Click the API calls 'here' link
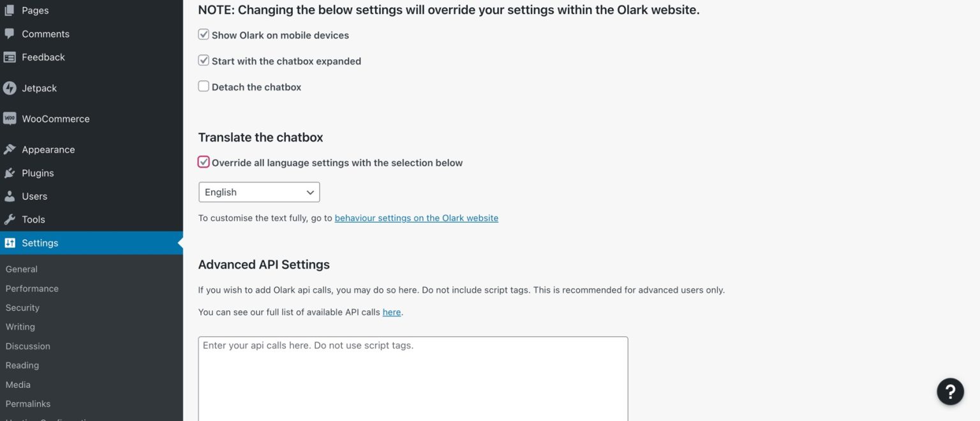980x421 pixels. pos(391,311)
